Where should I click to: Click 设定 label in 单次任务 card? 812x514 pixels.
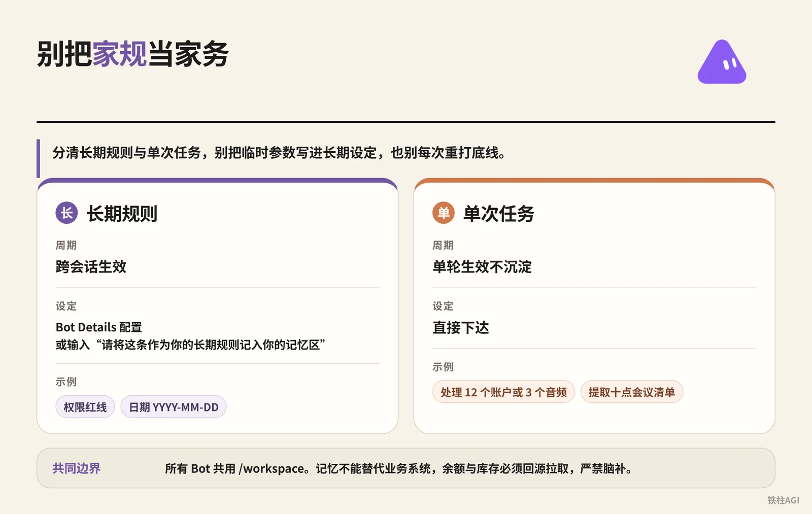click(443, 306)
